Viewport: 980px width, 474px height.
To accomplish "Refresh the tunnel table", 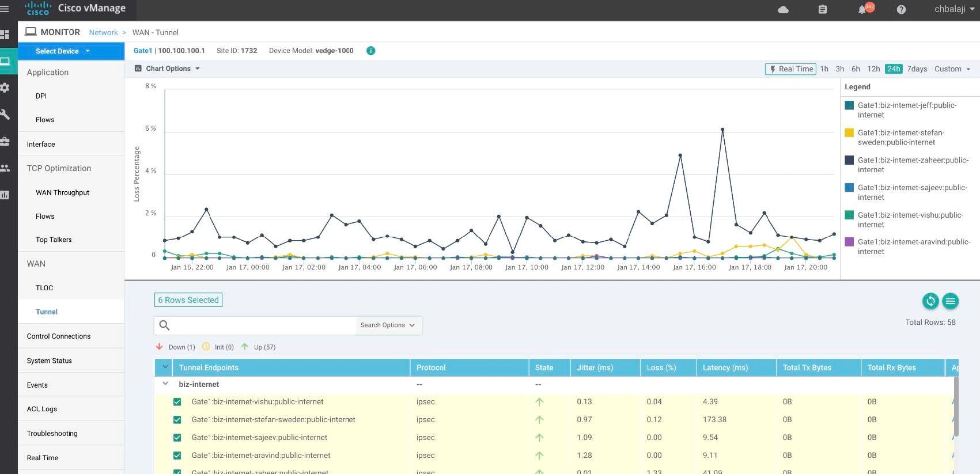I will [930, 301].
